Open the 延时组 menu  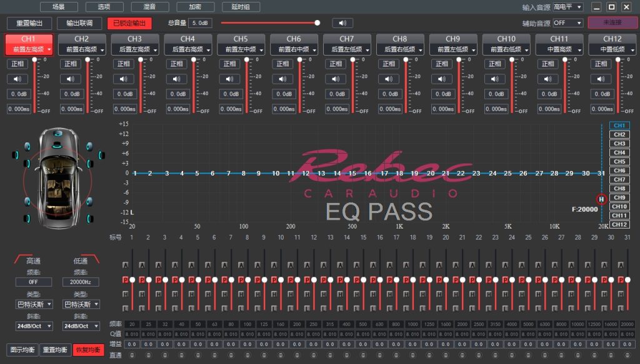[x=241, y=6]
